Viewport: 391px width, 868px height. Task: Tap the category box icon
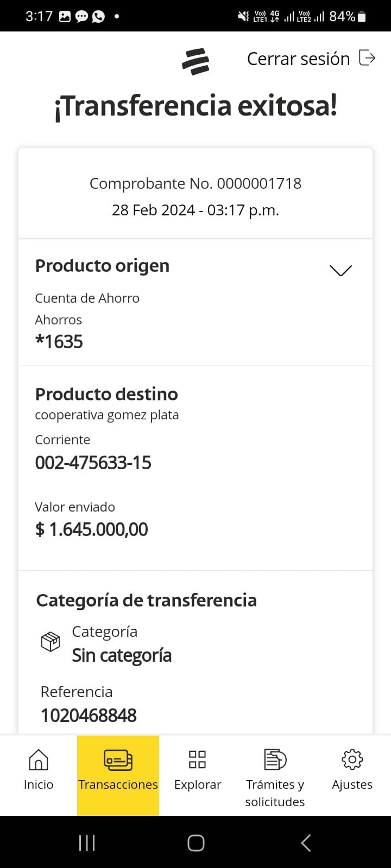51,642
